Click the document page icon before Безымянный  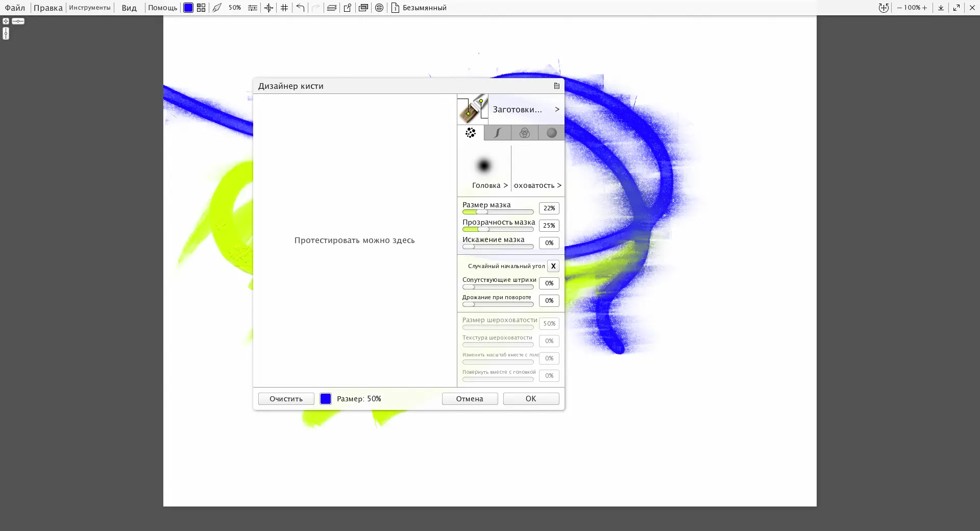coord(395,8)
